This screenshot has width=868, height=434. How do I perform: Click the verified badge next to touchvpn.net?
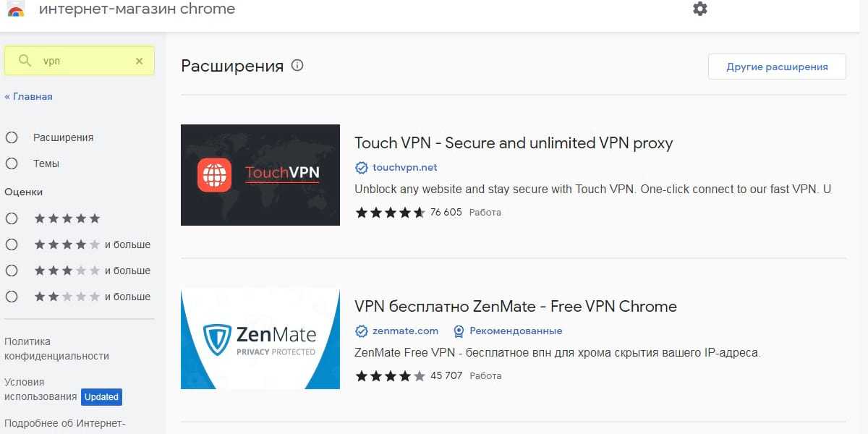362,168
